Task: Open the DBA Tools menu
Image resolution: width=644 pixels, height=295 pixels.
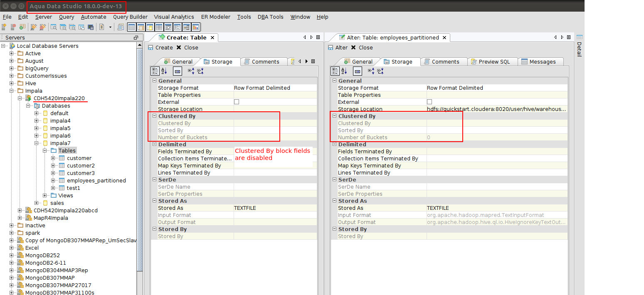Action: click(270, 17)
